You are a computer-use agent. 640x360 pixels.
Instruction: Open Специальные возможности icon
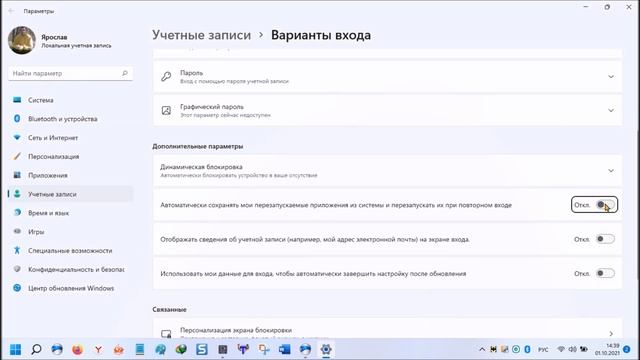(x=17, y=250)
